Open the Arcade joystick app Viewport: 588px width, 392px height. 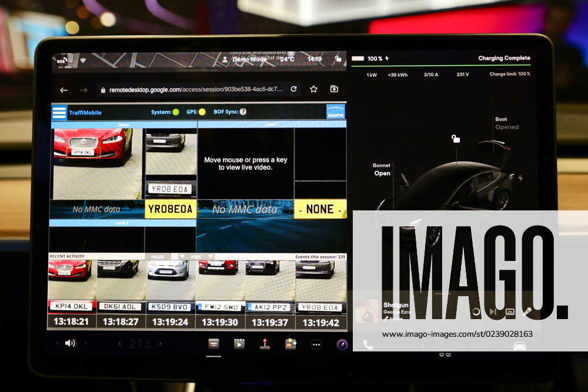[265, 344]
